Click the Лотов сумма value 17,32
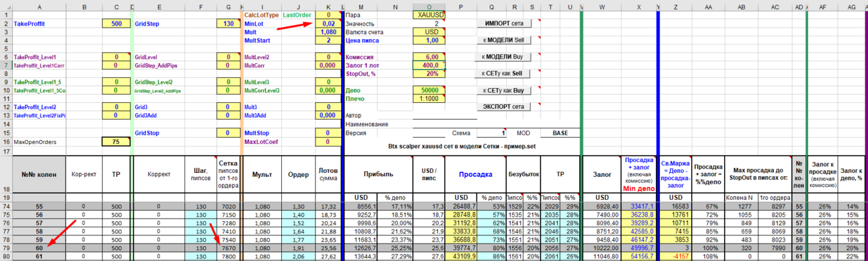 point(328,207)
